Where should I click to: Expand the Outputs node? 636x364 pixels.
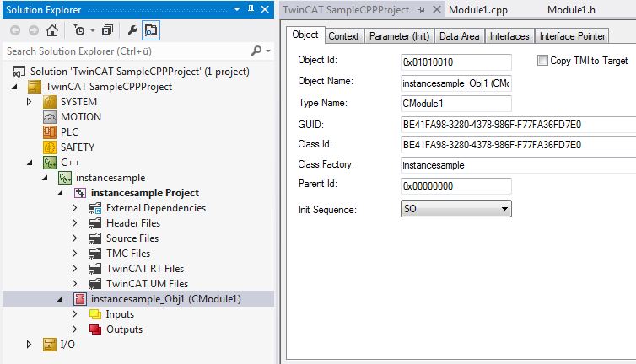click(x=74, y=329)
